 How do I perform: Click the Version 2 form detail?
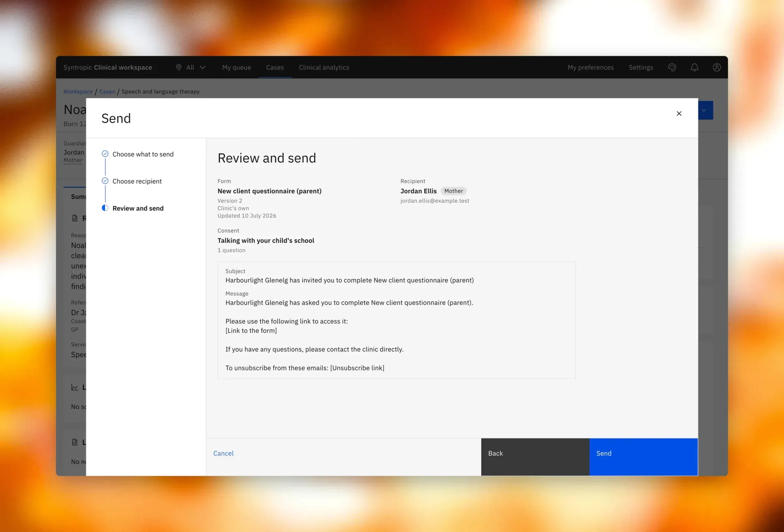[x=230, y=201]
